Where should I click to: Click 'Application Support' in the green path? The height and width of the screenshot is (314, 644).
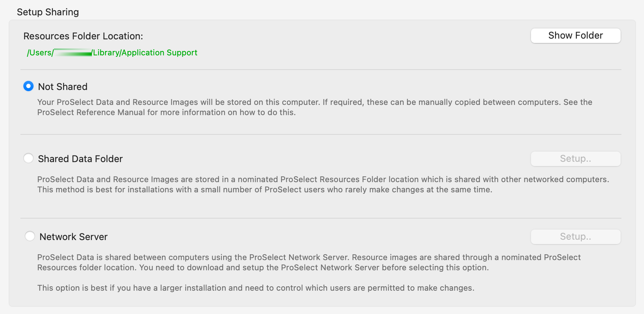[x=159, y=53]
